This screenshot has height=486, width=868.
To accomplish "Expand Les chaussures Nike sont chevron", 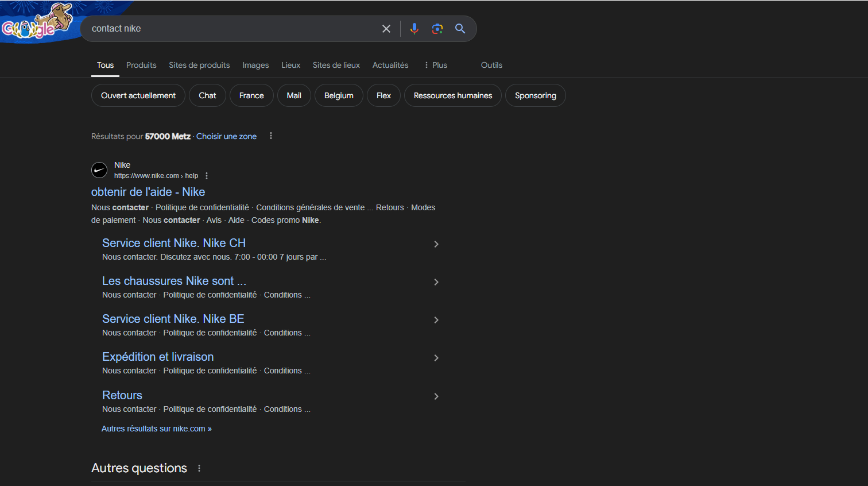I will (x=436, y=282).
